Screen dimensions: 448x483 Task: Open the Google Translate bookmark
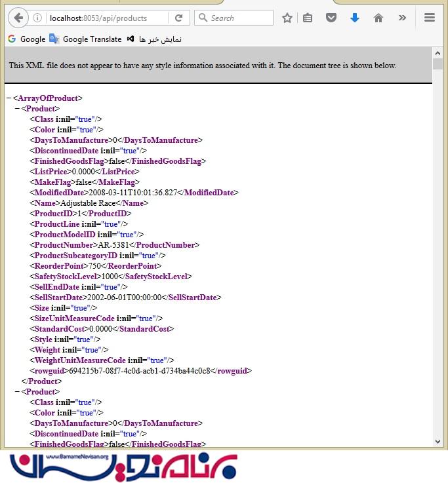[85, 39]
